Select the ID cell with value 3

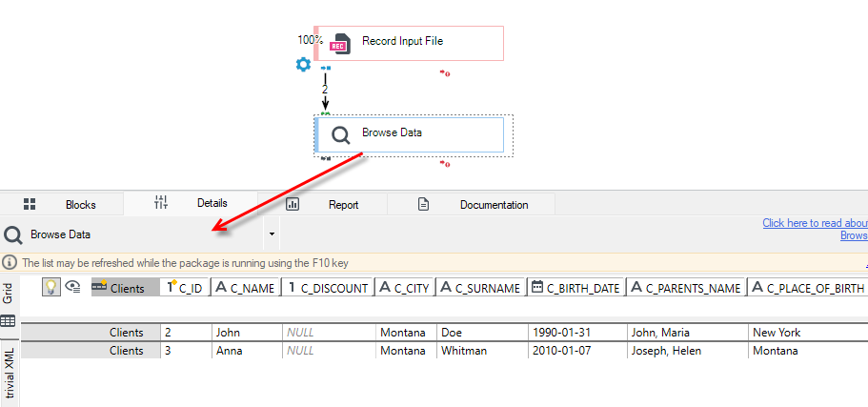(186, 351)
